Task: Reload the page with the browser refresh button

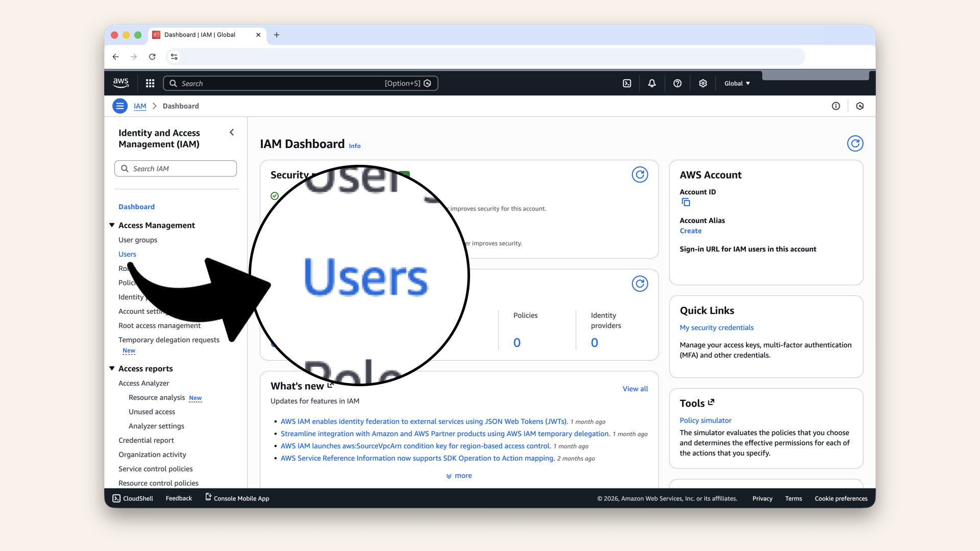Action: coord(152,57)
